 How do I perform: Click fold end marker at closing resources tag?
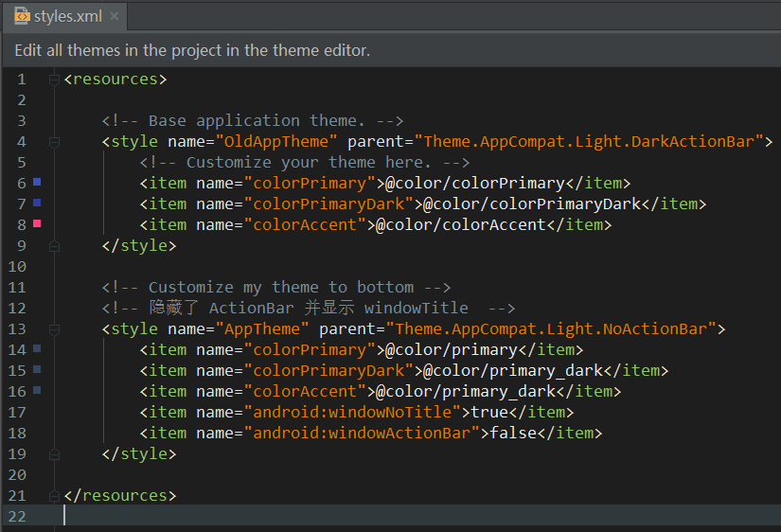coord(54,495)
